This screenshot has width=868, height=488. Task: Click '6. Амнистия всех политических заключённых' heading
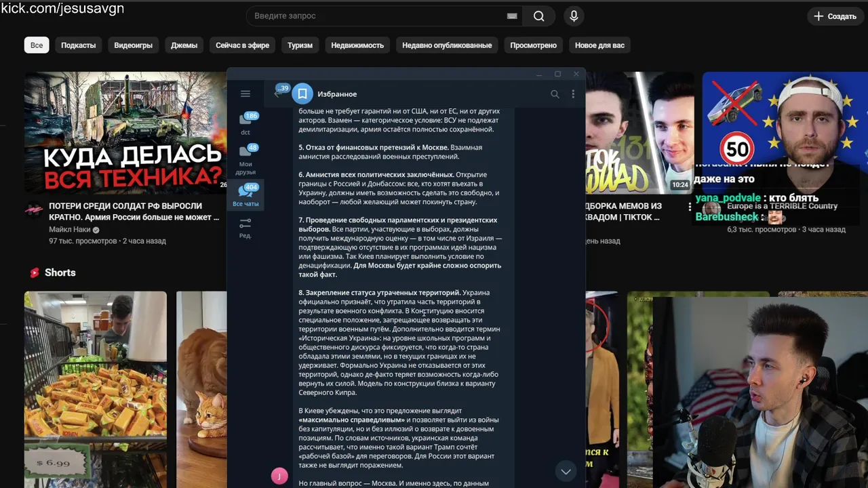(377, 175)
